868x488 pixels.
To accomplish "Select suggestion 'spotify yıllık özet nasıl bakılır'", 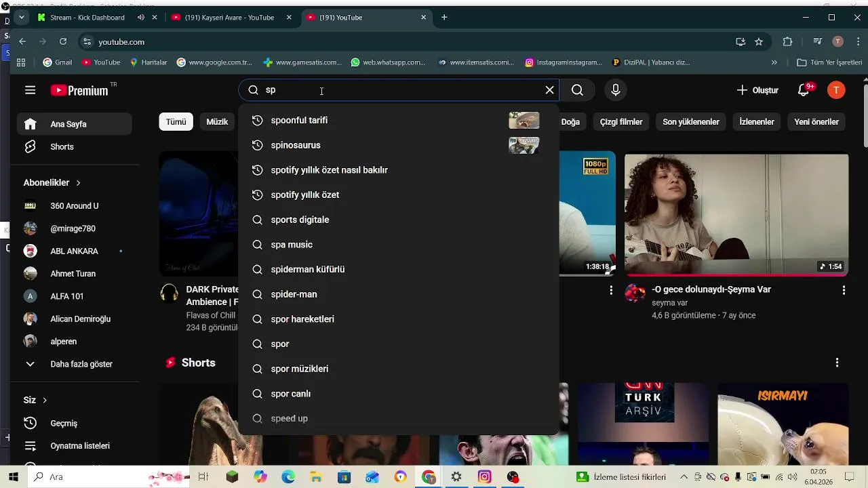I will coord(398,170).
